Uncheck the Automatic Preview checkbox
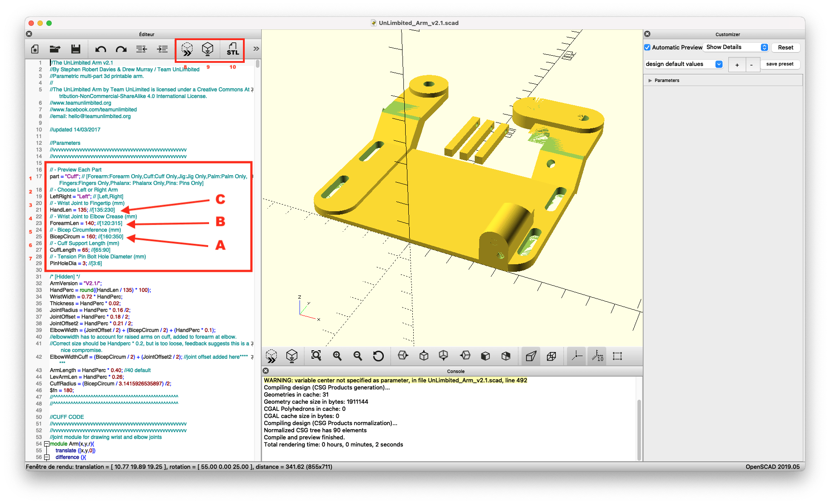The width and height of the screenshot is (830, 504). click(x=647, y=47)
